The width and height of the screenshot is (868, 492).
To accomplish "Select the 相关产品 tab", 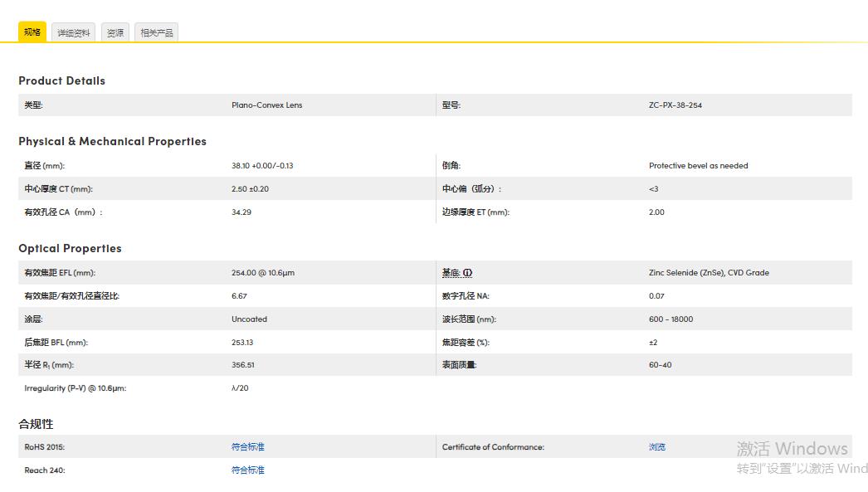I will [156, 32].
